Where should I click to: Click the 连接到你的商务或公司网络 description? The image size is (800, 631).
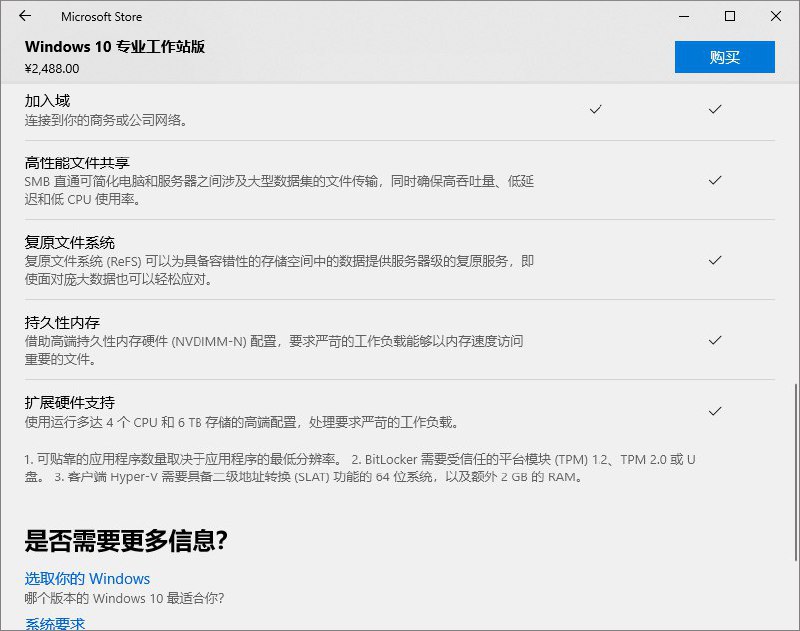point(107,120)
